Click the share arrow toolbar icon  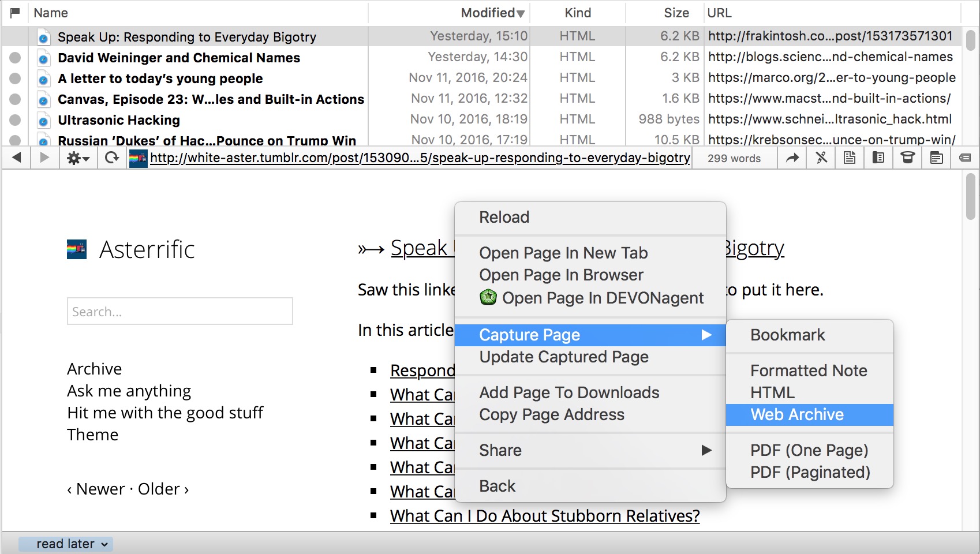tap(792, 158)
